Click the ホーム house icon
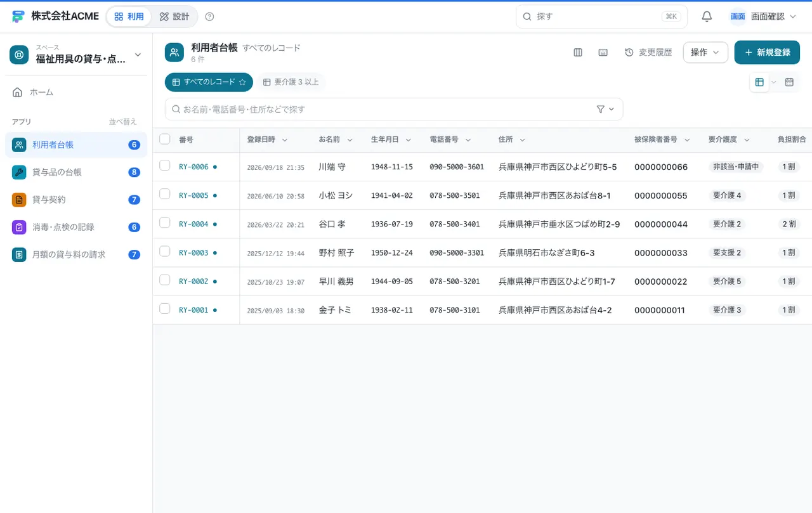 [x=18, y=93]
